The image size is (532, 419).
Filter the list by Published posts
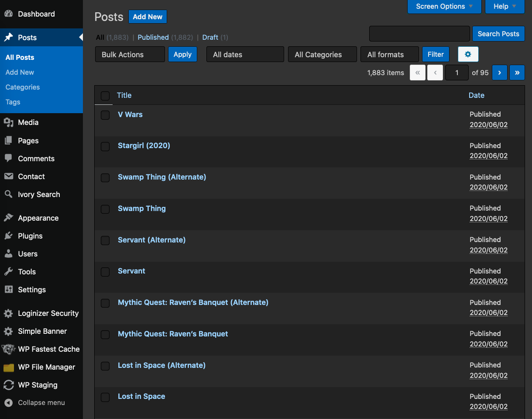coord(153,37)
